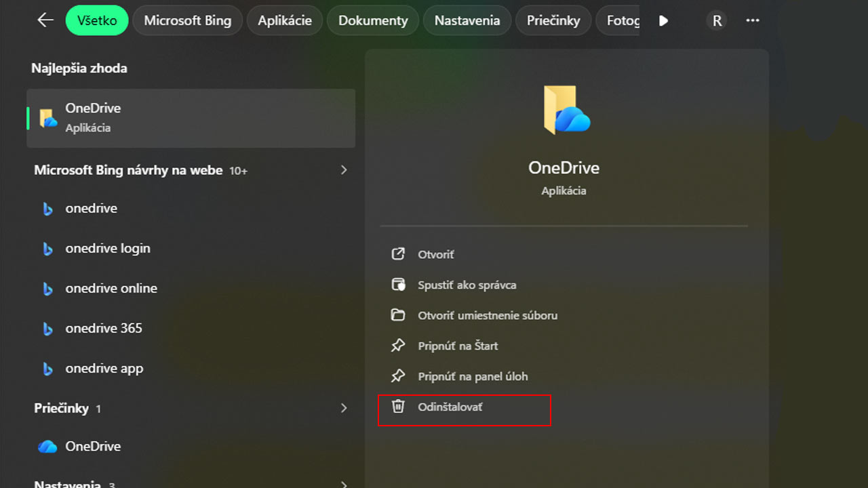Click the Bing icon beside 'onedrive app'
Image resolution: width=868 pixels, height=488 pixels.
coord(47,369)
